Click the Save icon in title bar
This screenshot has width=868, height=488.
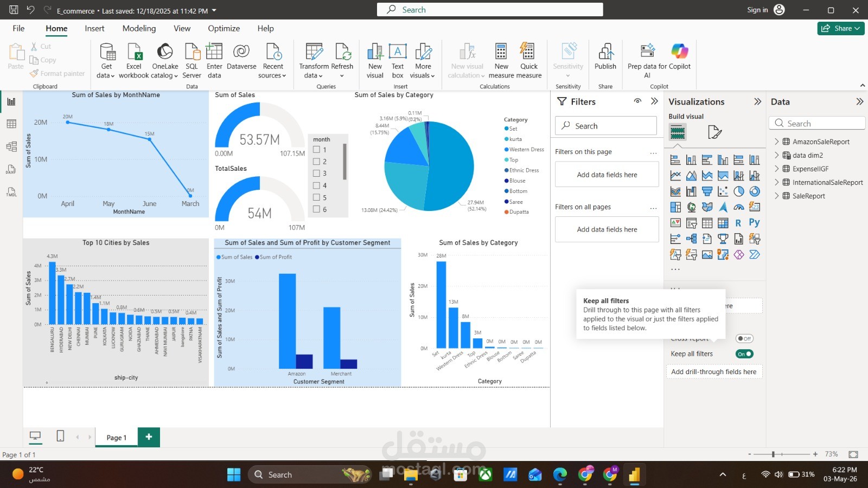14,10
